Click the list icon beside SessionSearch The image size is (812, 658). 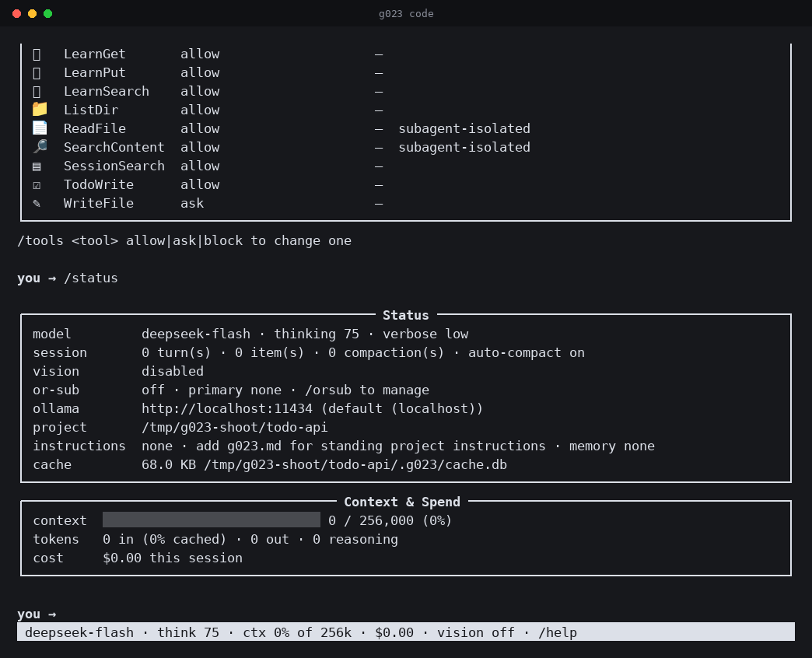coord(37,166)
